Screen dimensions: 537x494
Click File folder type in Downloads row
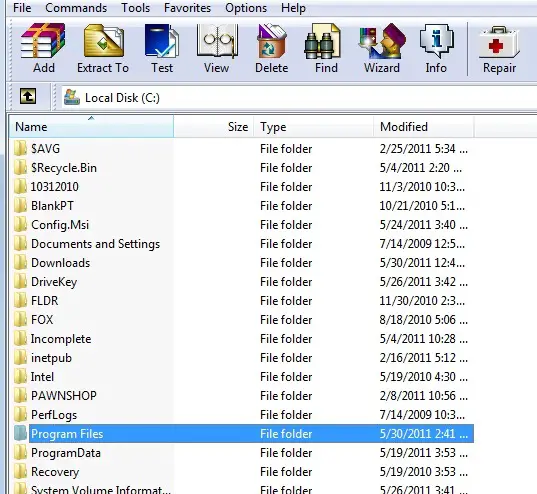coord(286,263)
